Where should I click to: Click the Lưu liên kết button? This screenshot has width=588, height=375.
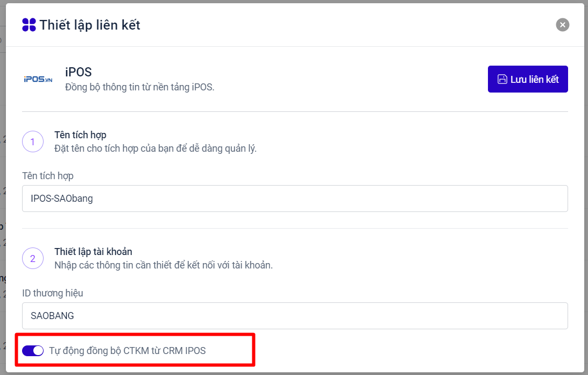(528, 79)
